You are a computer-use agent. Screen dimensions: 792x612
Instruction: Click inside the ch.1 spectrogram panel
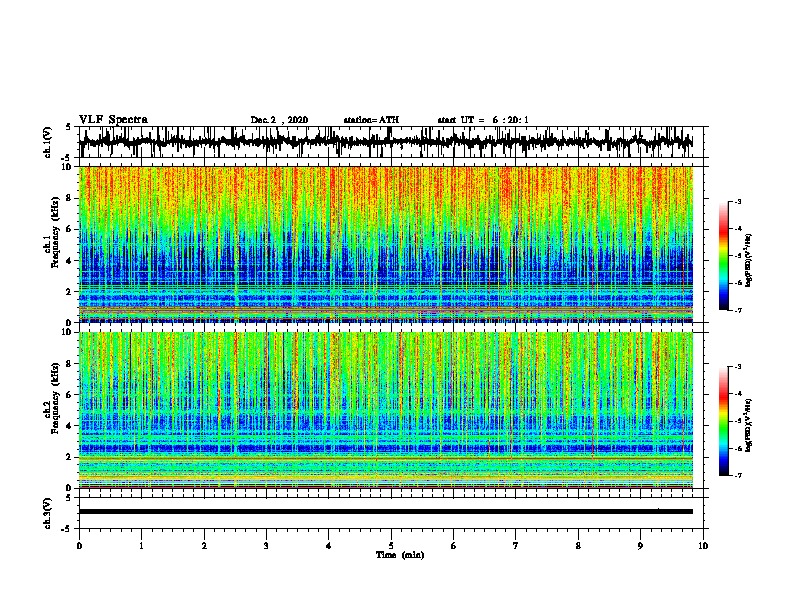click(386, 244)
